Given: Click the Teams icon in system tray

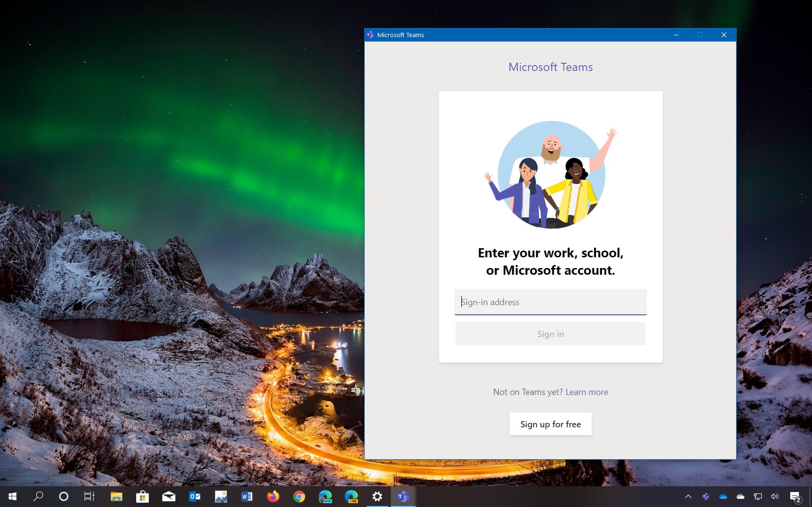Looking at the screenshot, I should (706, 496).
